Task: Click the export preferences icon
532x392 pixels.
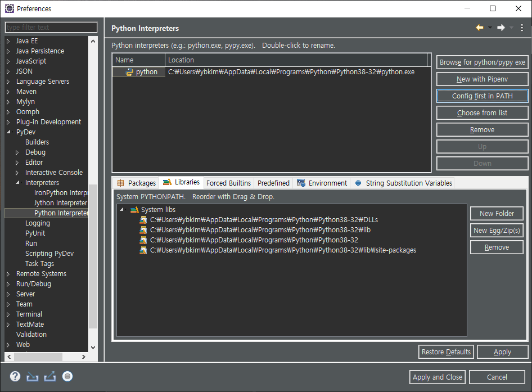Action: click(x=50, y=376)
